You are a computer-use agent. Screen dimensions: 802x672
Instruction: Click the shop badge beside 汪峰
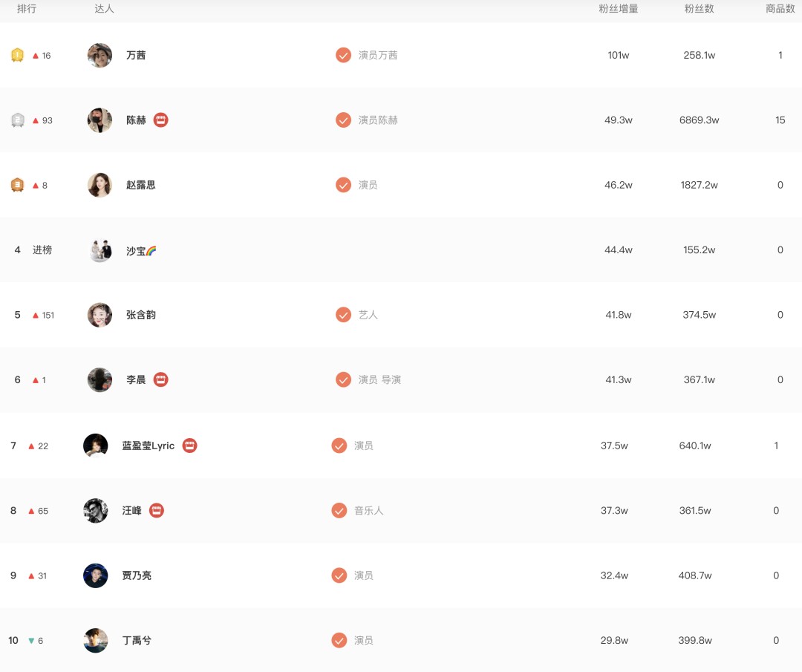click(x=157, y=510)
